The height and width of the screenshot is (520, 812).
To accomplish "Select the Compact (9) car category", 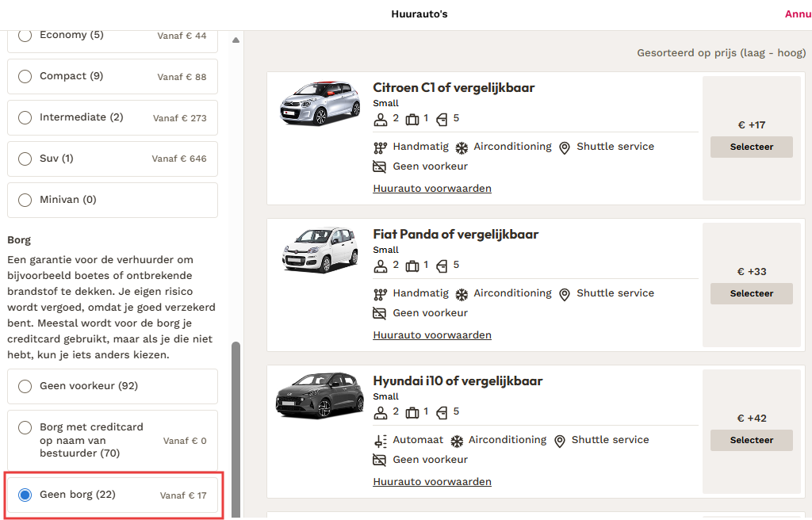I will [25, 76].
